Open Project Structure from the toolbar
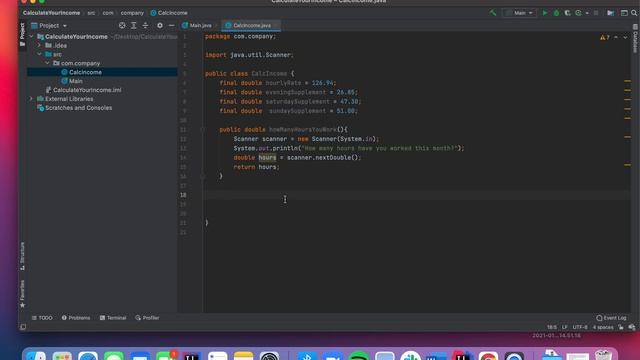This screenshot has height=360, width=640. click(x=611, y=13)
